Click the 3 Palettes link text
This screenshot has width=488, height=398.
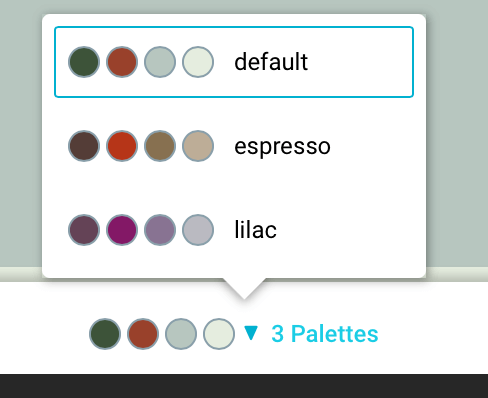(x=325, y=334)
